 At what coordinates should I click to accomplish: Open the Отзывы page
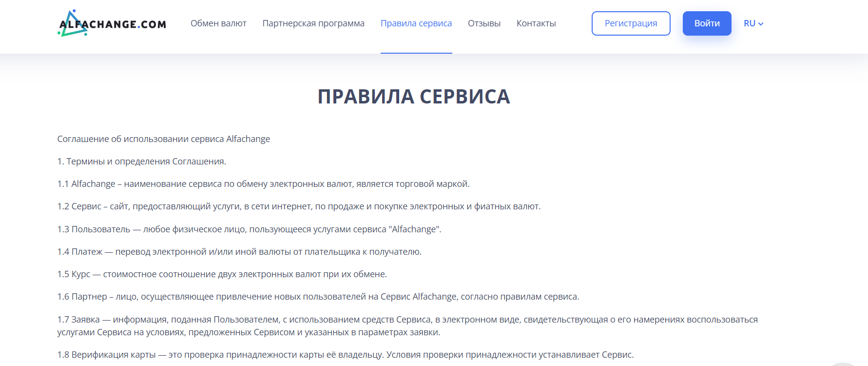484,23
